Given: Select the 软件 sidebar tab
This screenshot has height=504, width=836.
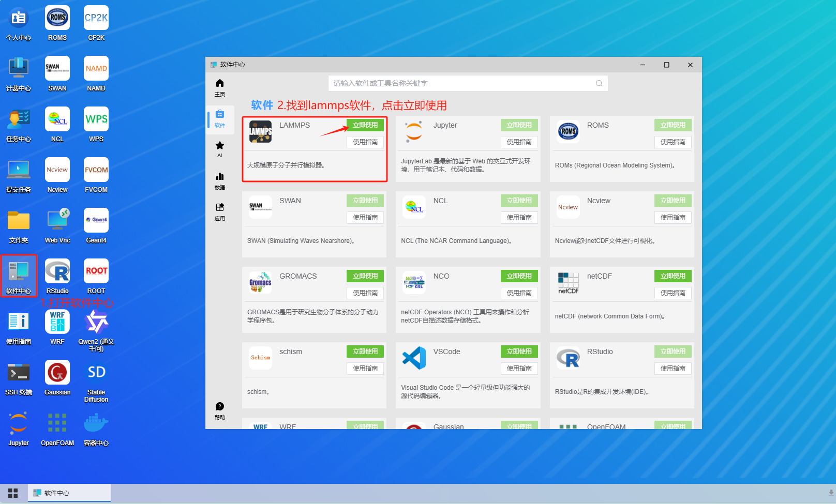Looking at the screenshot, I should [x=220, y=119].
